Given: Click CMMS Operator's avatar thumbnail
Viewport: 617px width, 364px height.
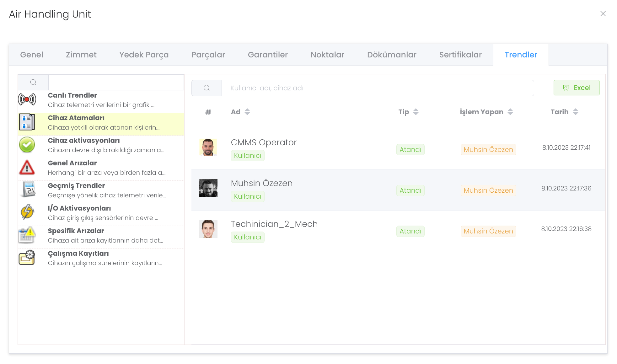Looking at the screenshot, I should pyautogui.click(x=208, y=147).
